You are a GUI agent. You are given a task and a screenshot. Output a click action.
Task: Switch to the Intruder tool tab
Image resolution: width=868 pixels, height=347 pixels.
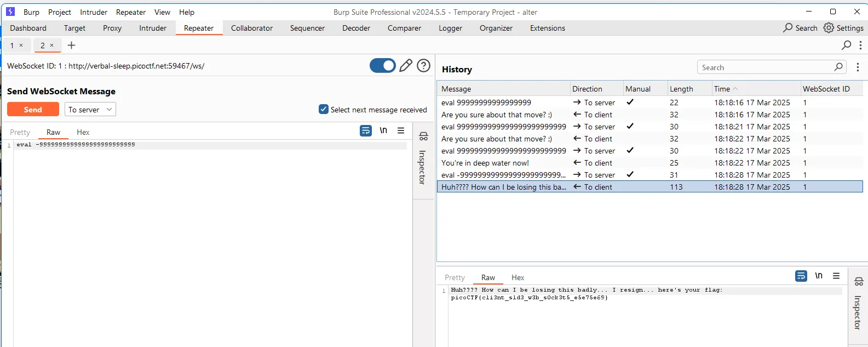(x=153, y=28)
